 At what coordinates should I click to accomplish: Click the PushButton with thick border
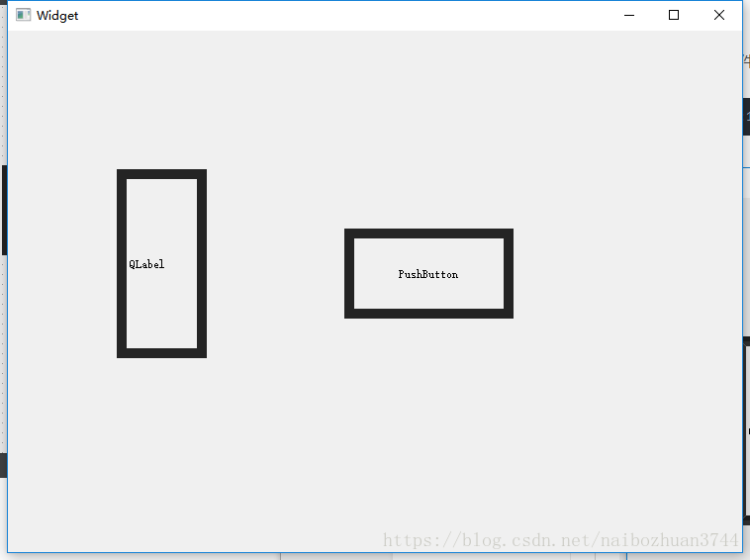pos(428,273)
